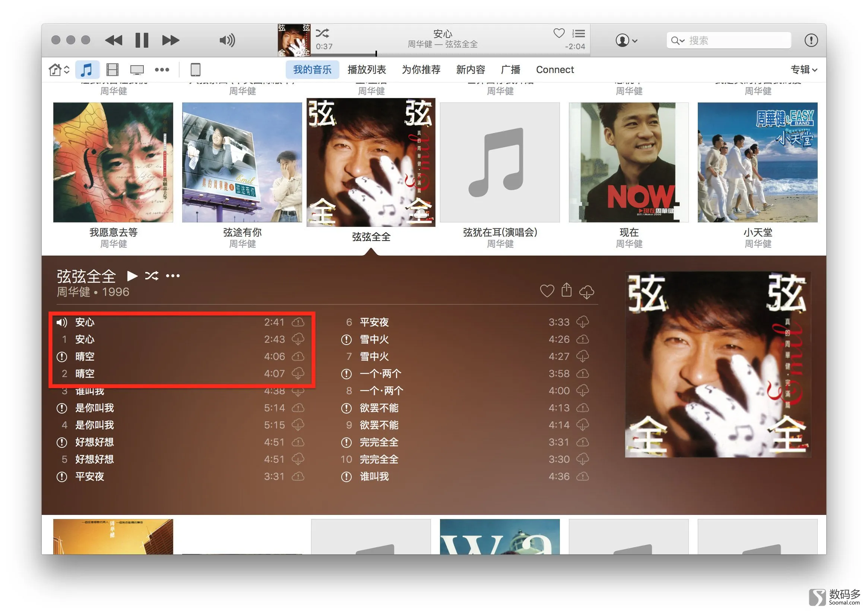Open the Home sharing library selector
Image resolution: width=868 pixels, height=614 pixels.
pos(59,70)
